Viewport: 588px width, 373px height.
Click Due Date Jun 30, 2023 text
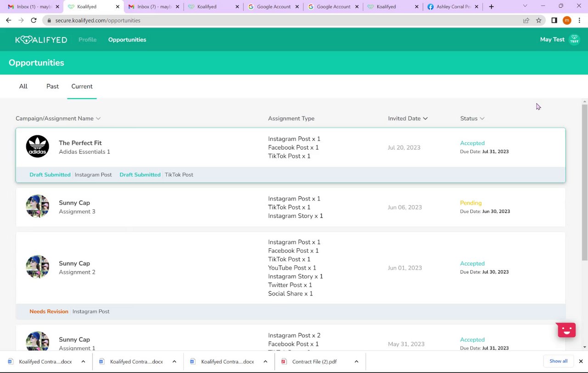point(485,212)
